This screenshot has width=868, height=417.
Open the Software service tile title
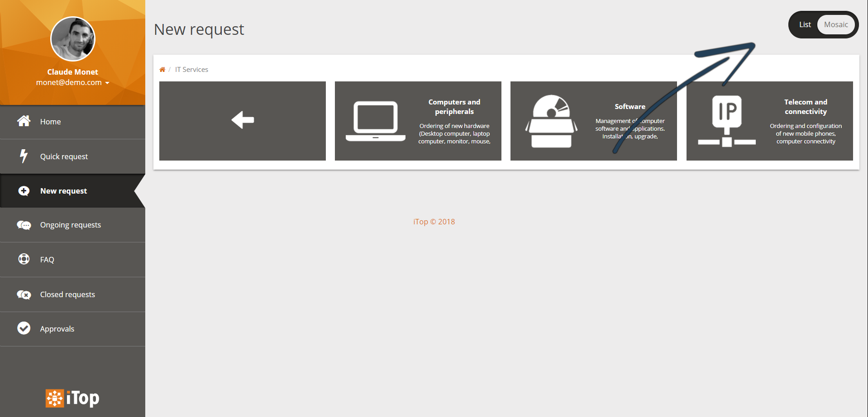tap(630, 107)
